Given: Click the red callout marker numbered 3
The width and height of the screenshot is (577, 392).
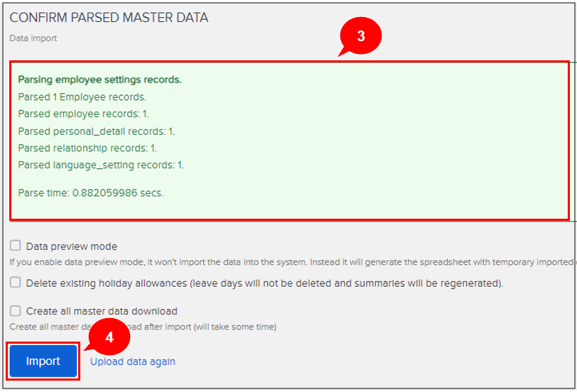Looking at the screenshot, I should click(361, 36).
